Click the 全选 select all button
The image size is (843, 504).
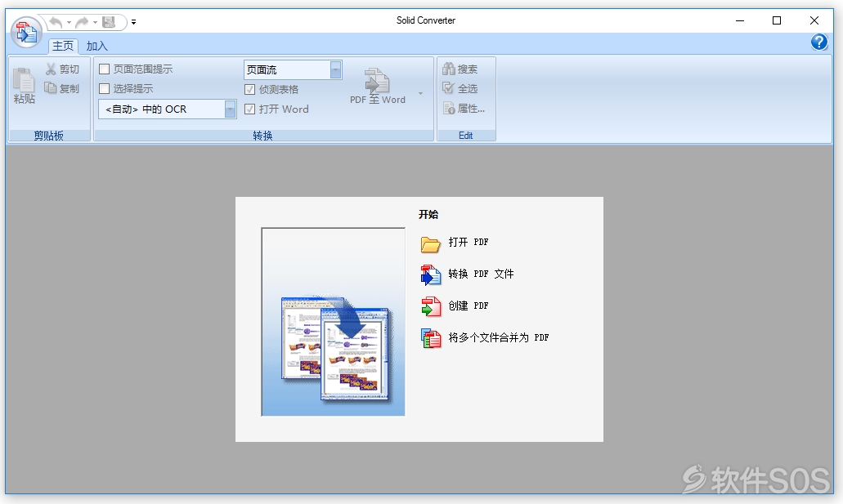(460, 89)
